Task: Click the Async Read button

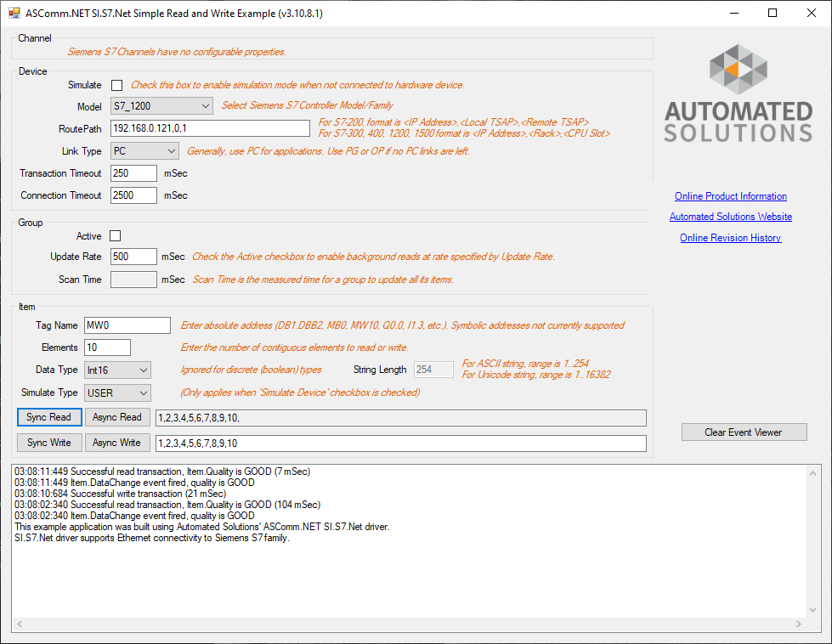Action: pos(117,417)
